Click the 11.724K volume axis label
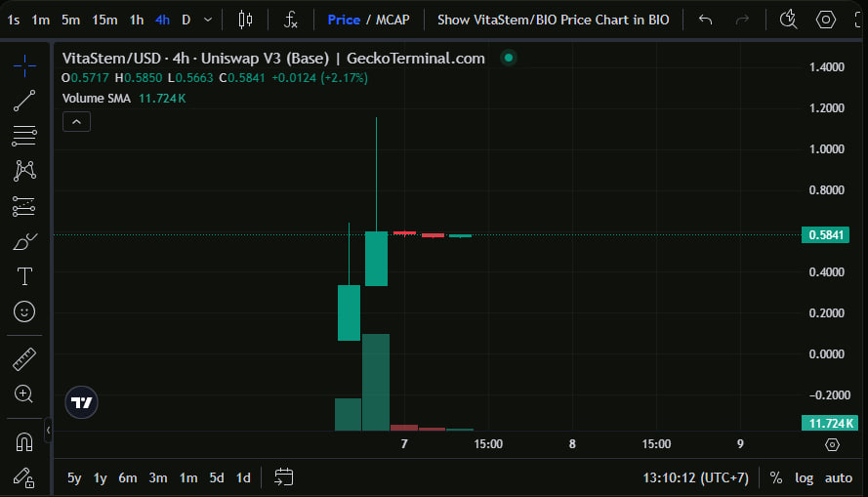 [830, 424]
